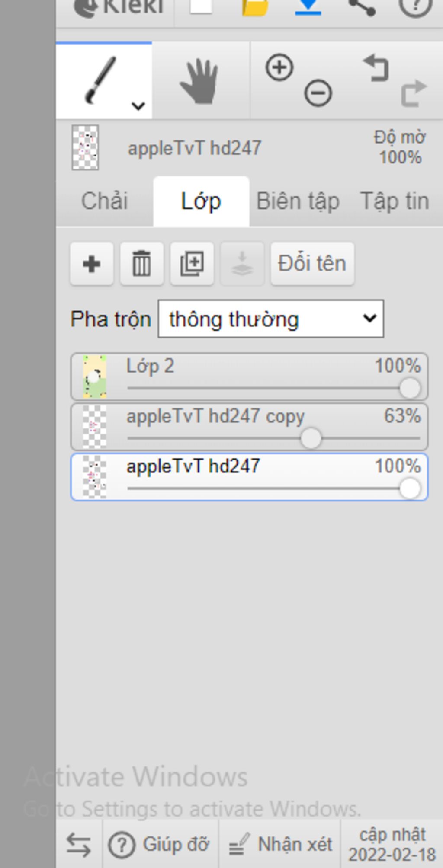Duplicate the selected layer
This screenshot has height=868, width=443.
tap(192, 264)
